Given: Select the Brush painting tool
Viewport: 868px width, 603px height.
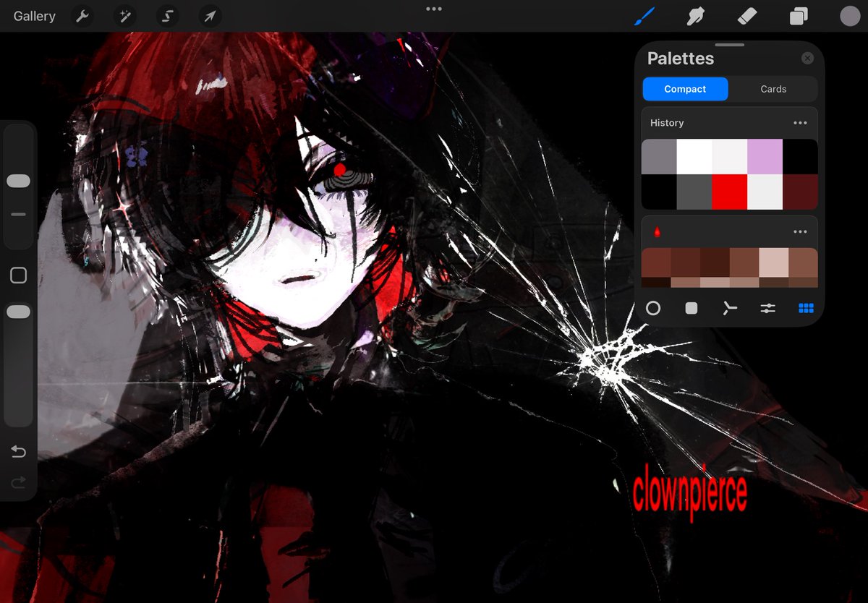Looking at the screenshot, I should pyautogui.click(x=644, y=16).
